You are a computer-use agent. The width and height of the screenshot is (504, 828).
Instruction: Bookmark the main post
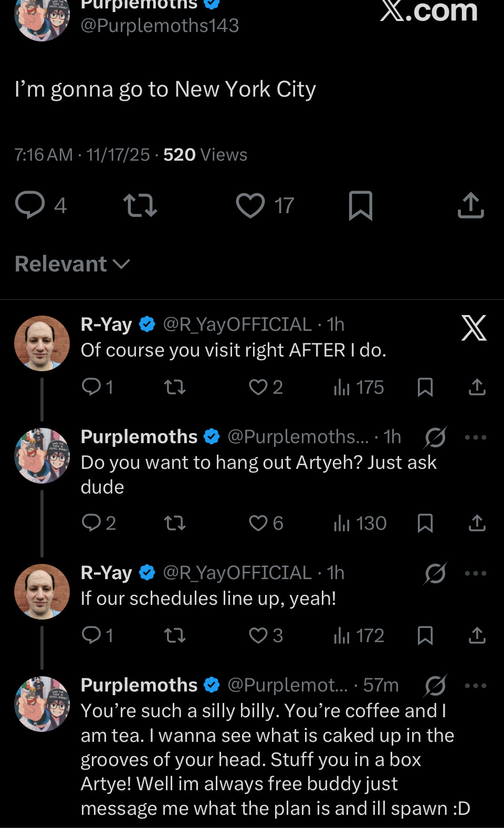tap(361, 205)
